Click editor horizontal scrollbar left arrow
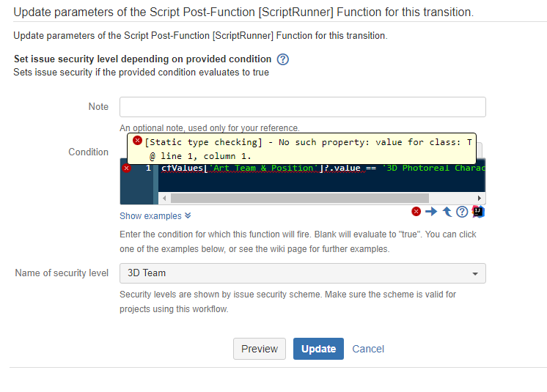Viewport: 547px width, 392px height. pyautogui.click(x=164, y=199)
